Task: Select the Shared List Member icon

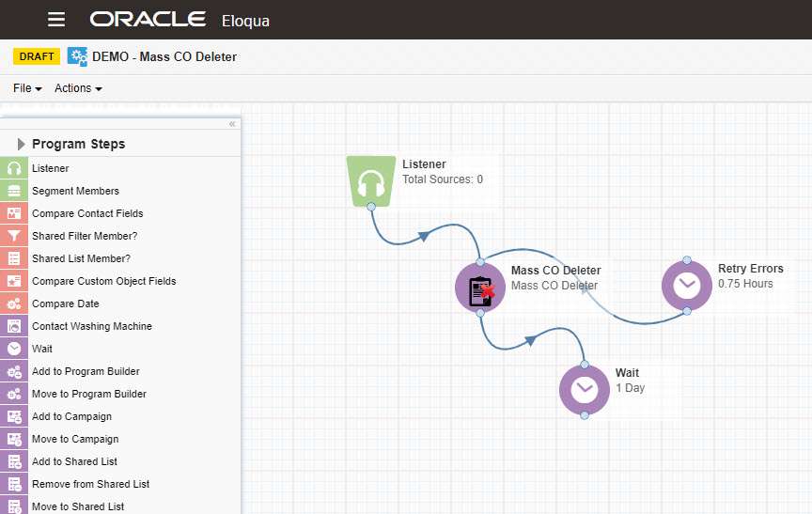Action: (14, 258)
